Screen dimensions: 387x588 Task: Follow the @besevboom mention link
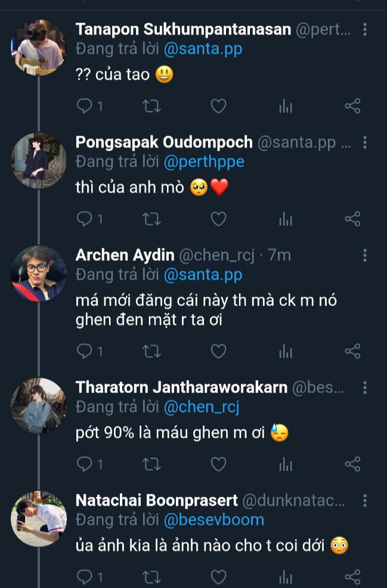tap(213, 519)
